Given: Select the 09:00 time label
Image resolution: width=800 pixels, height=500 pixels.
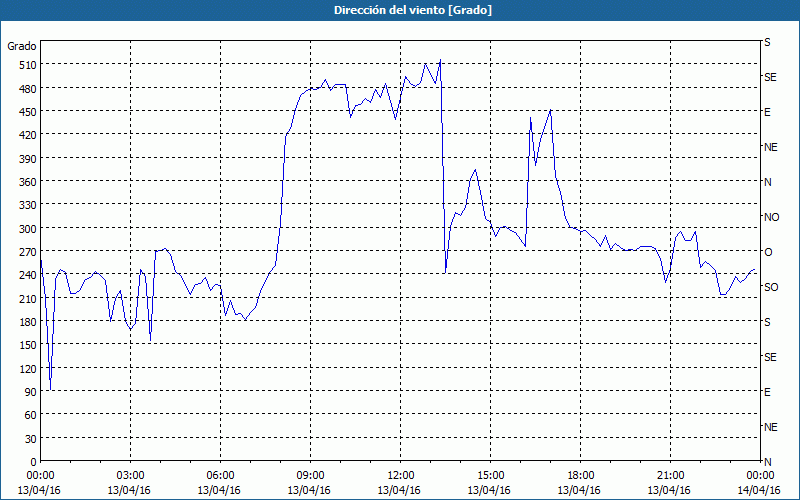Looking at the screenshot, I should (310, 476).
